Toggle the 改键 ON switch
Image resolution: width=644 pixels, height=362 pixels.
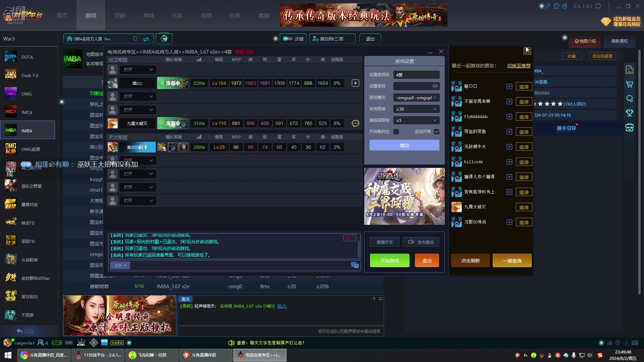pos(288,39)
